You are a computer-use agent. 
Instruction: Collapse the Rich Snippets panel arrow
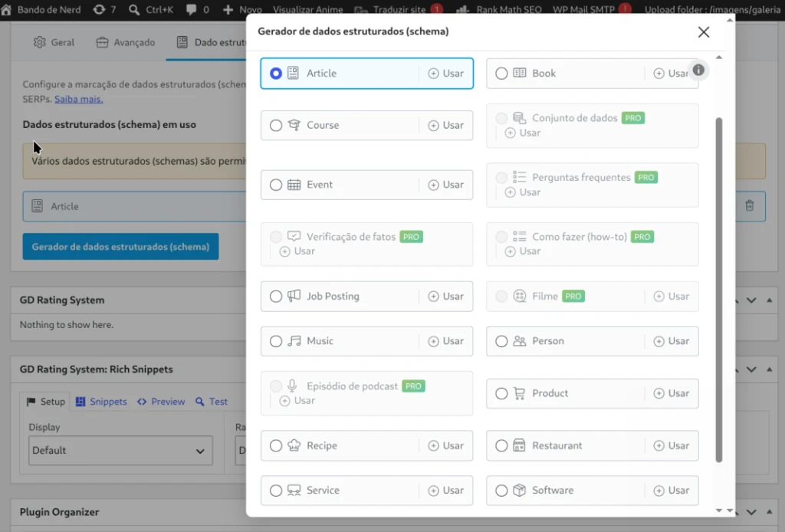pos(769,369)
